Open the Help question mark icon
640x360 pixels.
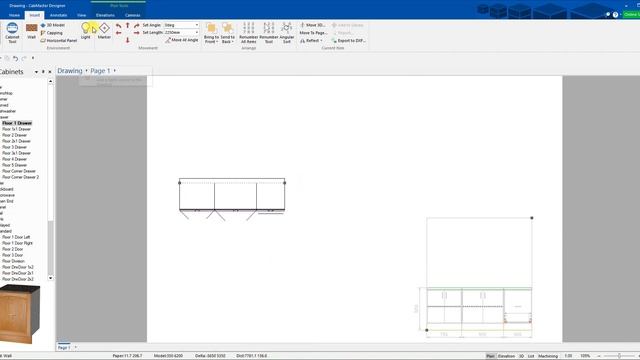click(x=616, y=15)
